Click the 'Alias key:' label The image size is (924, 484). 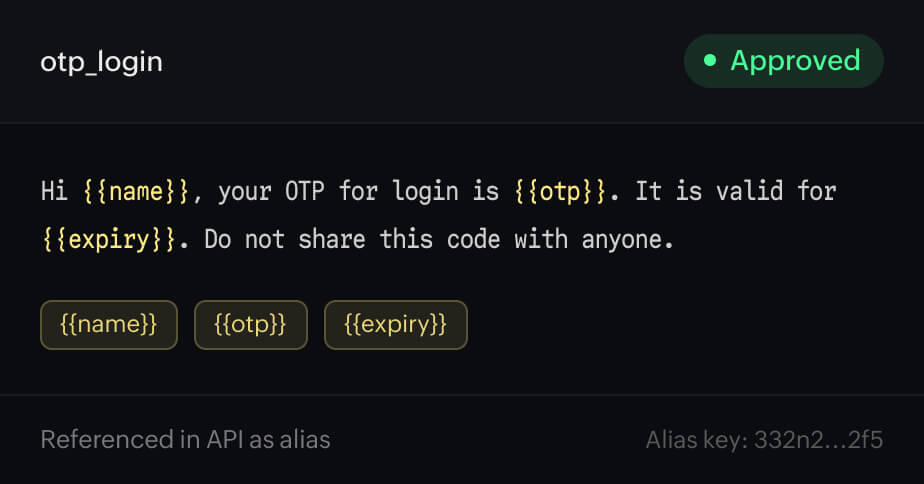click(698, 440)
